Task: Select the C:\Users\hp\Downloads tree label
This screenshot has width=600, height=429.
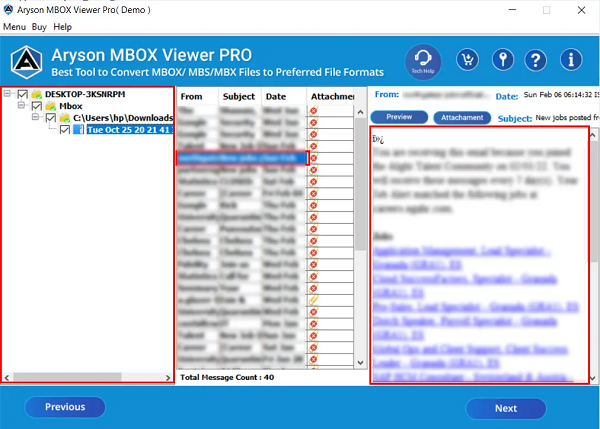Action: (x=123, y=118)
